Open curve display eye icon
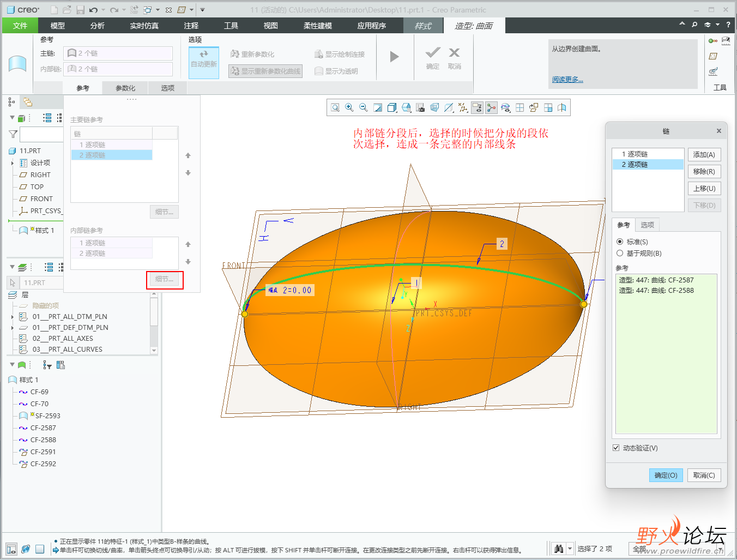This screenshot has height=560, width=737. click(505, 108)
